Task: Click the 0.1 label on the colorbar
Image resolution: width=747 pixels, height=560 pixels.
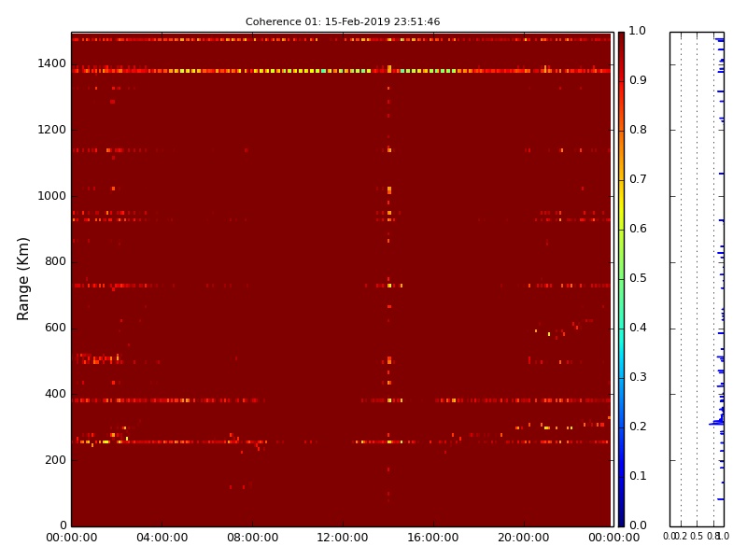Action: click(x=638, y=476)
